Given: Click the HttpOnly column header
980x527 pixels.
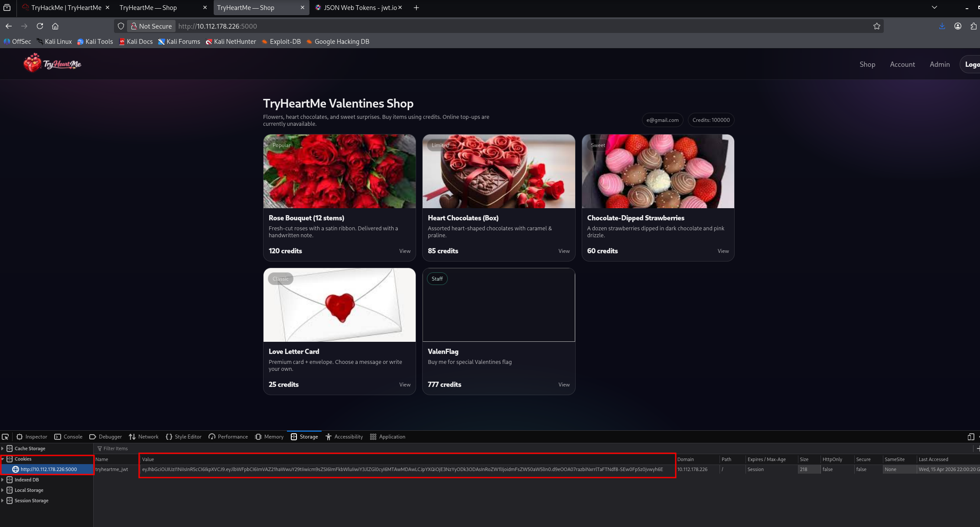Looking at the screenshot, I should point(837,459).
